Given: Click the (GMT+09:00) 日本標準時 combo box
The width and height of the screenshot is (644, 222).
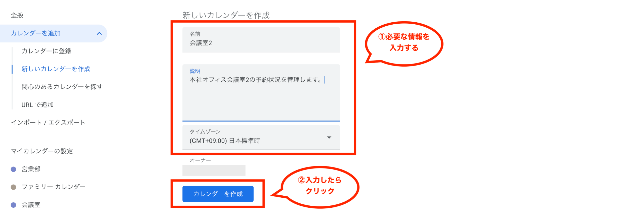Looking at the screenshot, I should coord(261,137).
